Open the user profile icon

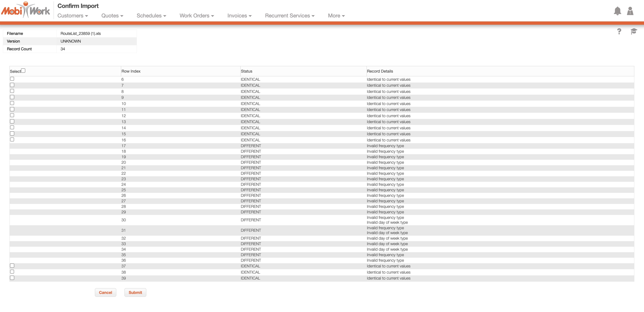tap(630, 11)
